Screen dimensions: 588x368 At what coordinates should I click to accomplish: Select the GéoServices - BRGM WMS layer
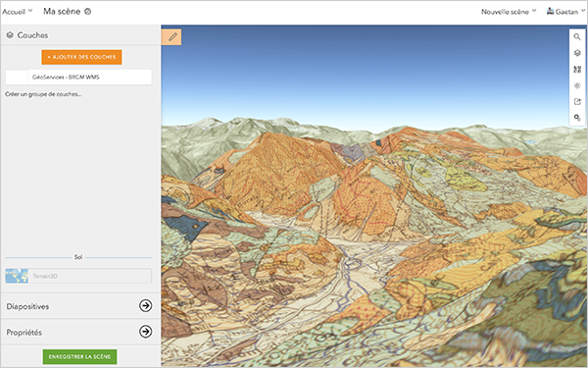[x=78, y=77]
